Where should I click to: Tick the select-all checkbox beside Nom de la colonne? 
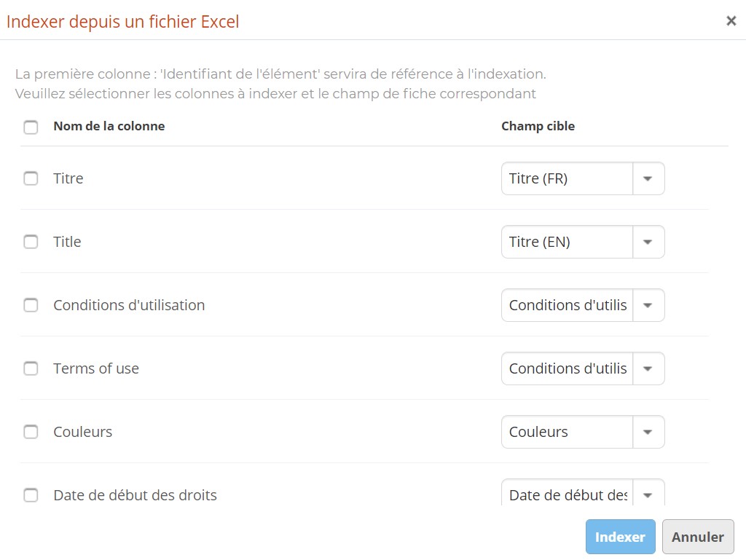pyautogui.click(x=31, y=127)
